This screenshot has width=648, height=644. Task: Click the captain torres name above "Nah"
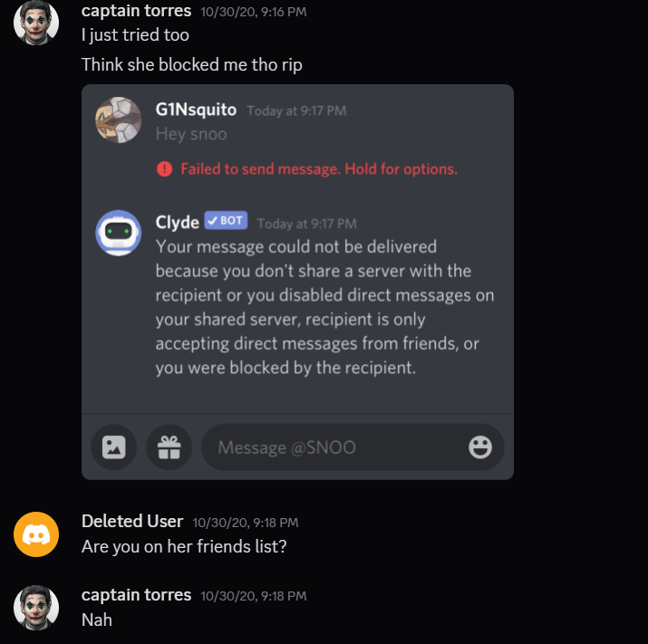[136, 594]
